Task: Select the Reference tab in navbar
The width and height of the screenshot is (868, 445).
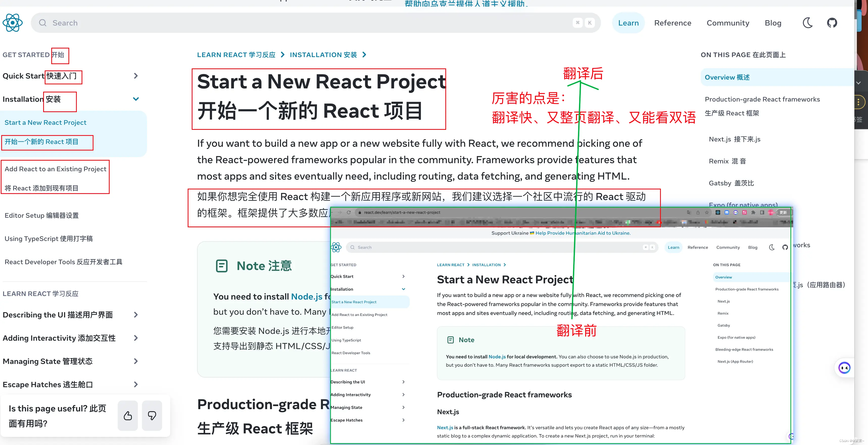Action: 673,22
